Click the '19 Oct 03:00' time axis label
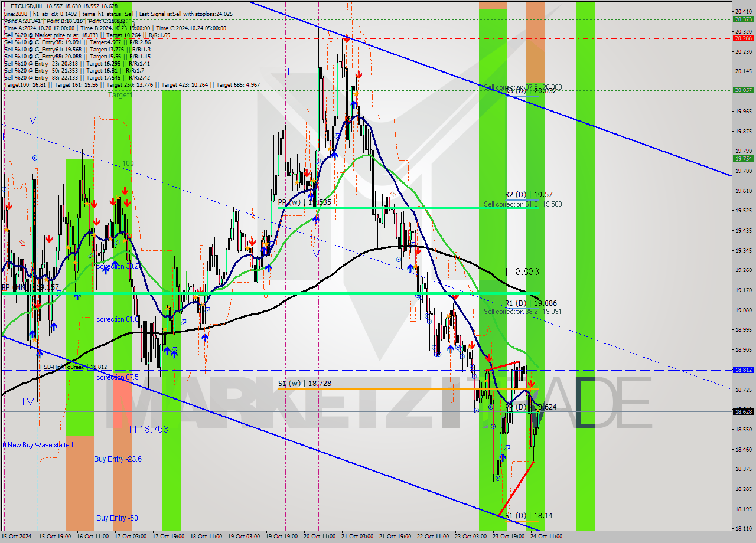 (245, 537)
